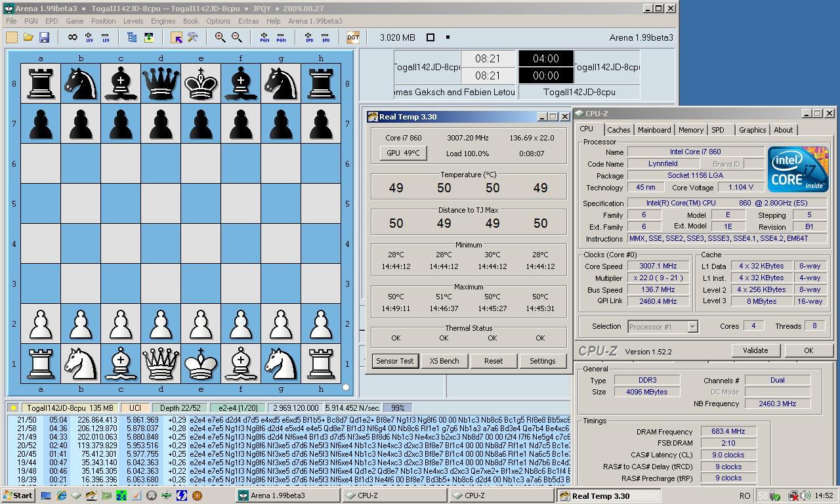The width and height of the screenshot is (840, 504).
Task: Open the Extras menu in Arena
Action: tap(248, 21)
